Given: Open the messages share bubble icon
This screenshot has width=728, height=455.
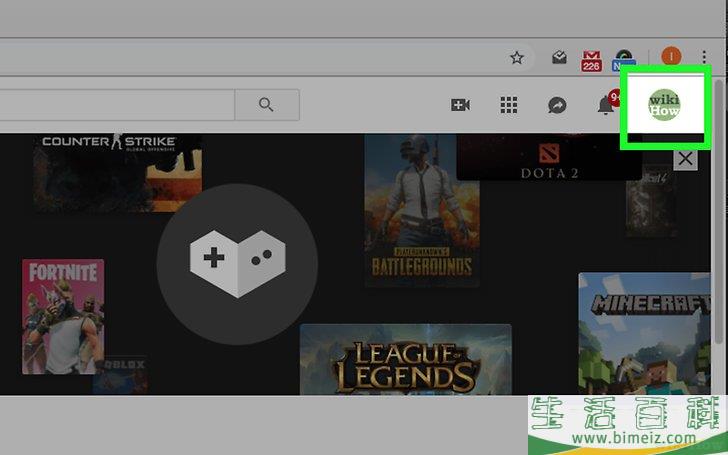Looking at the screenshot, I should 557,105.
